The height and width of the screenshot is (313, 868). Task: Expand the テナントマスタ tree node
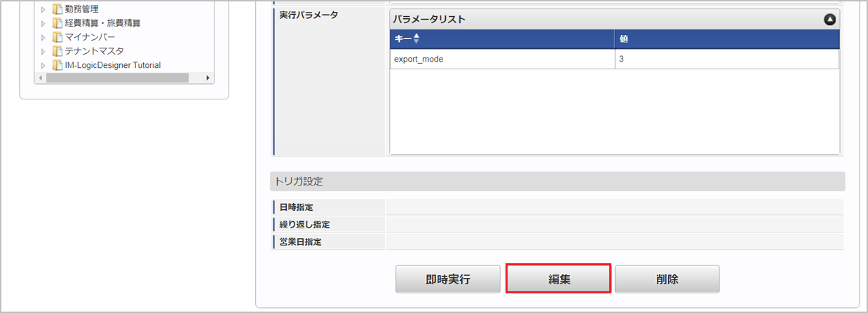(43, 51)
